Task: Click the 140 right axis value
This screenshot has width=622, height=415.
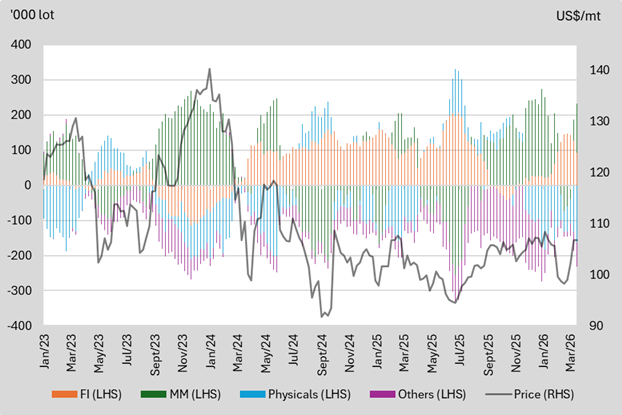Action: pos(599,70)
